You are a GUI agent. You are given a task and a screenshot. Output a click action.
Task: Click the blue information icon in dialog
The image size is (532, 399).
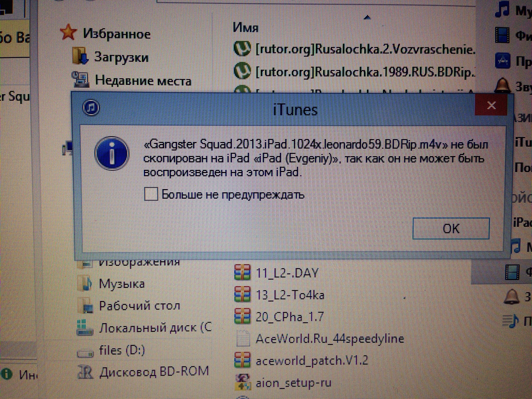[112, 153]
